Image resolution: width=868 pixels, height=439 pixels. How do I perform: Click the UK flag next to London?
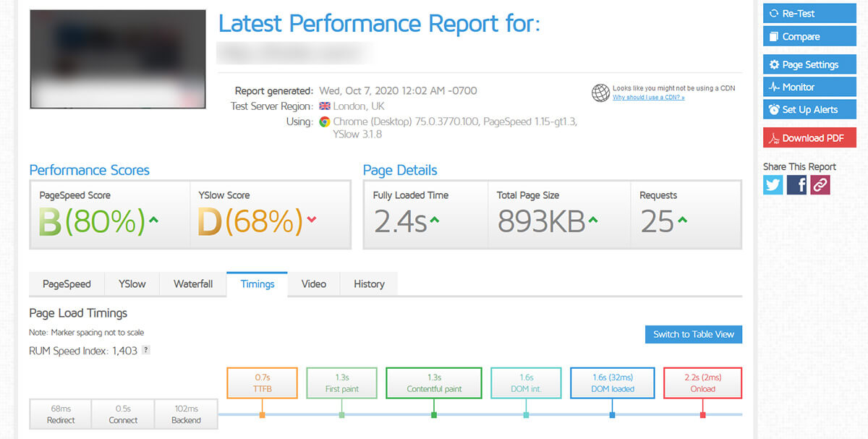[325, 106]
